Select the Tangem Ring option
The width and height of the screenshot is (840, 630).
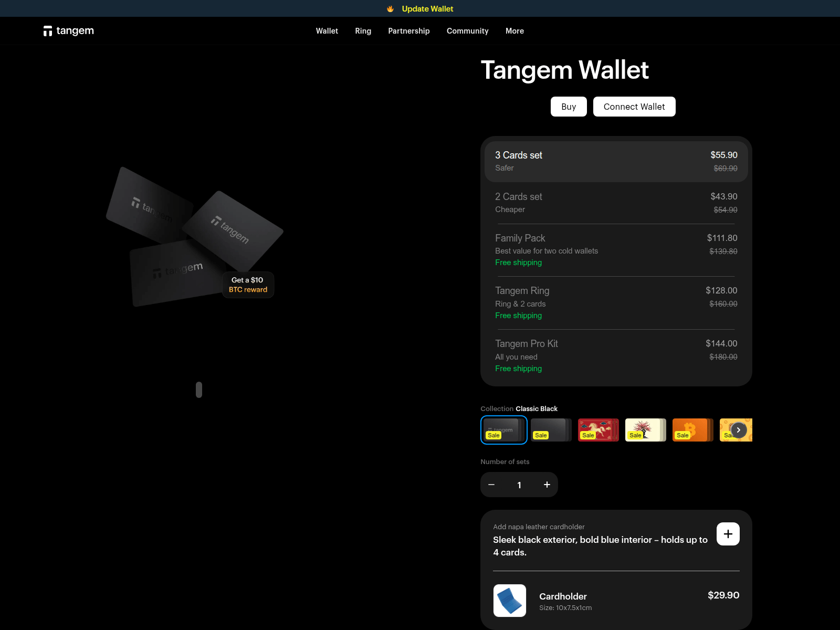616,303
